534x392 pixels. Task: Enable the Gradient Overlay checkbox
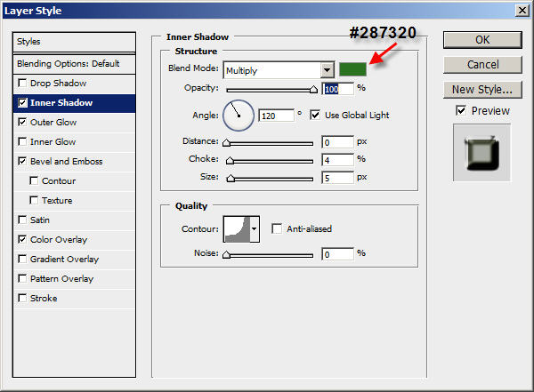[x=22, y=259]
